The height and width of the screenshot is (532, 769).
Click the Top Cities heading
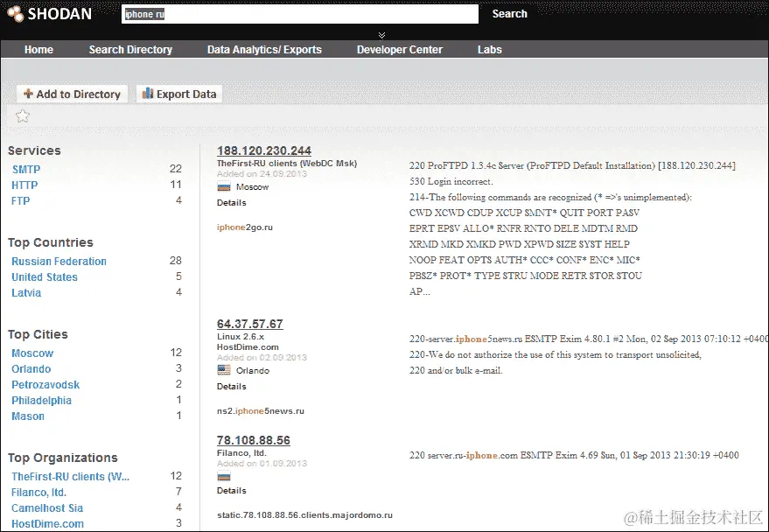(x=38, y=334)
